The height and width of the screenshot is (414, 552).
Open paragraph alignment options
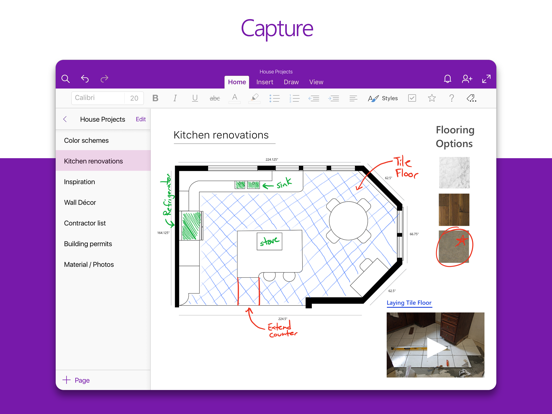[353, 98]
